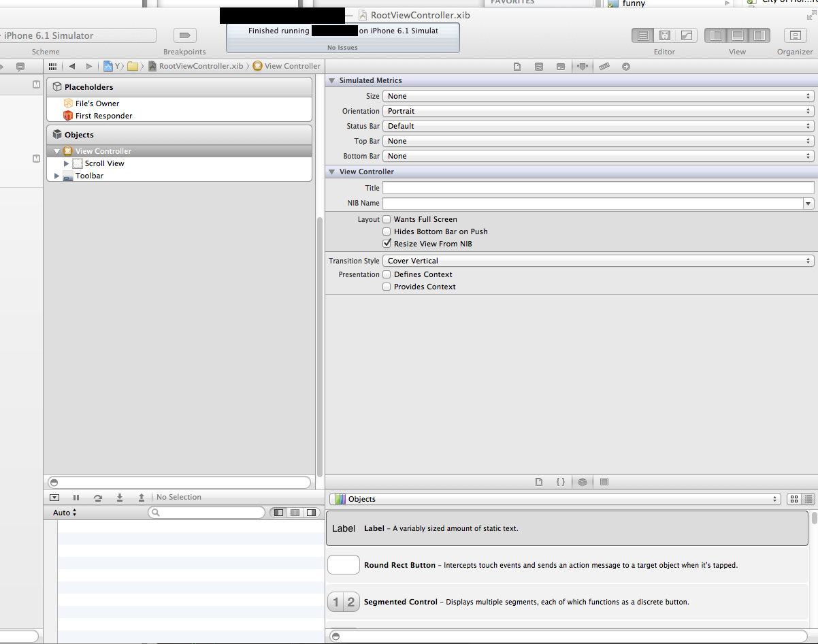Enable Wants Full Screen checkbox
The width and height of the screenshot is (818, 644).
(x=387, y=219)
